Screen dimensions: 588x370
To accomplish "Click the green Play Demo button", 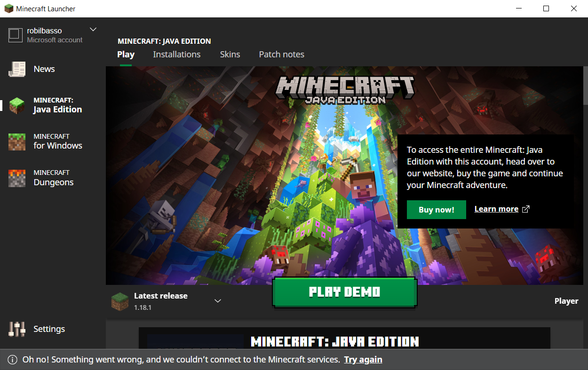I will 345,292.
